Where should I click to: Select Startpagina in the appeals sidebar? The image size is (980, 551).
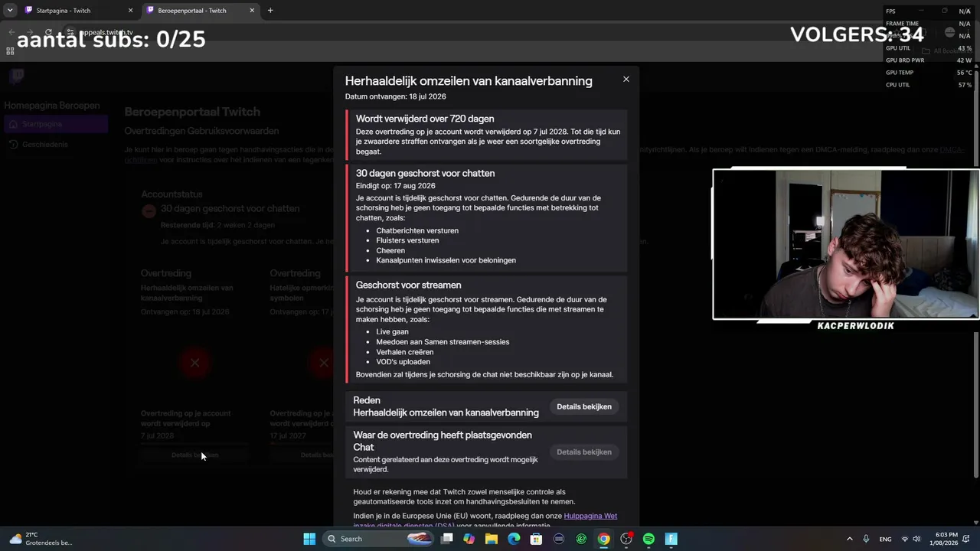(54, 124)
